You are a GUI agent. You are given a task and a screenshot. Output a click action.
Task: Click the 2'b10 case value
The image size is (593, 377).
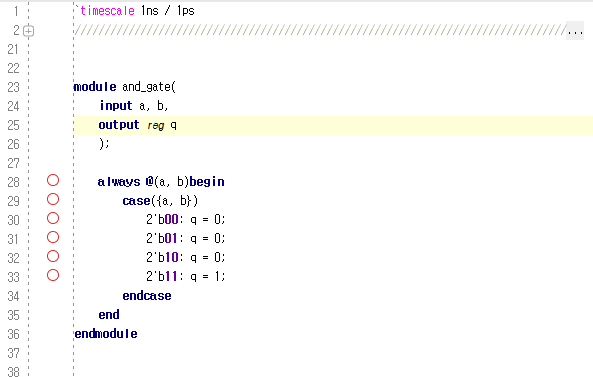coord(162,257)
